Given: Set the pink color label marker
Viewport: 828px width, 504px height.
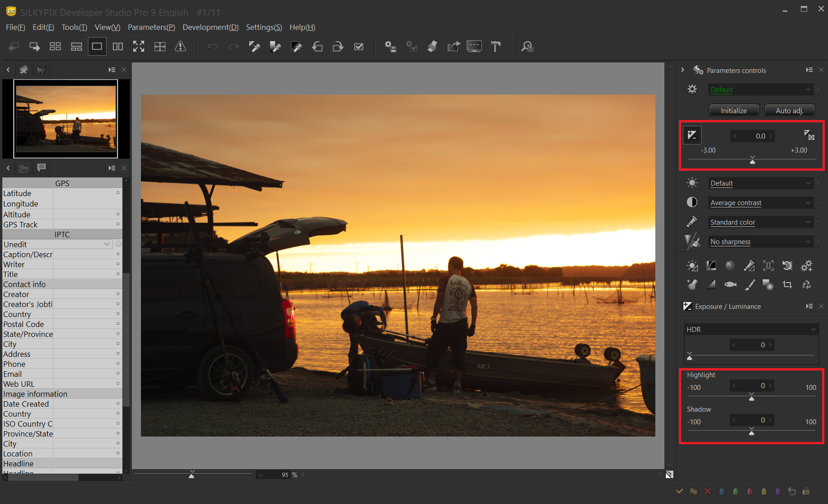Looking at the screenshot, I should [750, 491].
